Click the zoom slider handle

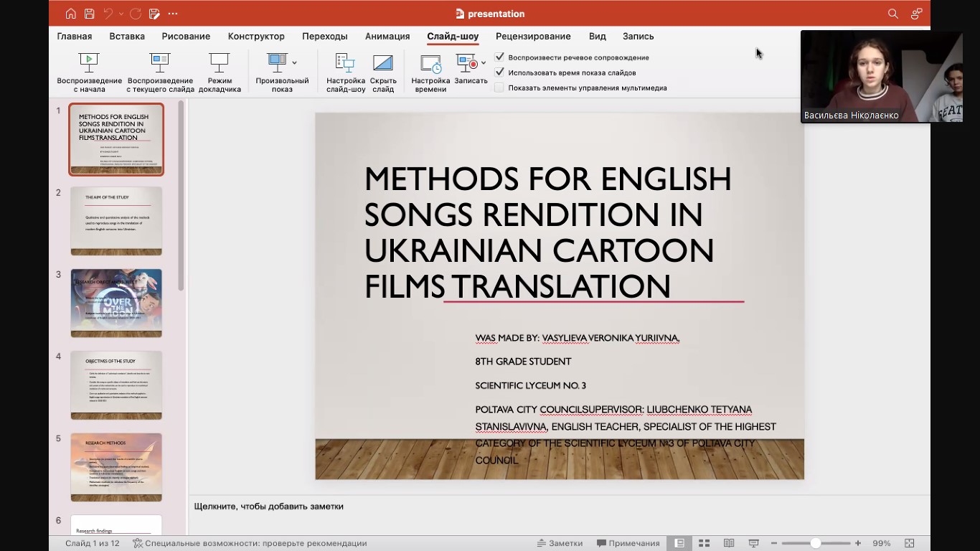tap(816, 543)
